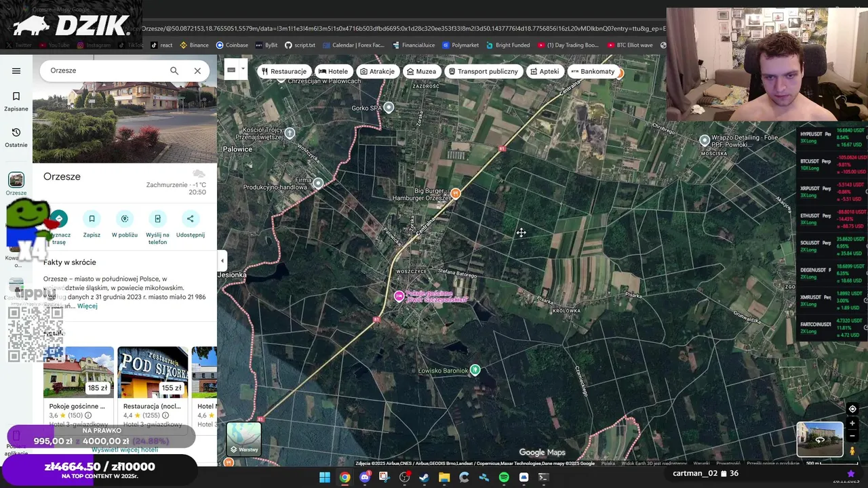Open the terminal from the taskbar

[x=543, y=477]
